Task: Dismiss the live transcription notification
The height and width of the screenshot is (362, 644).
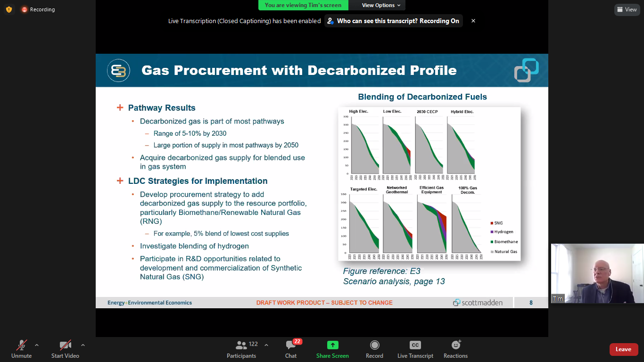Action: [473, 21]
